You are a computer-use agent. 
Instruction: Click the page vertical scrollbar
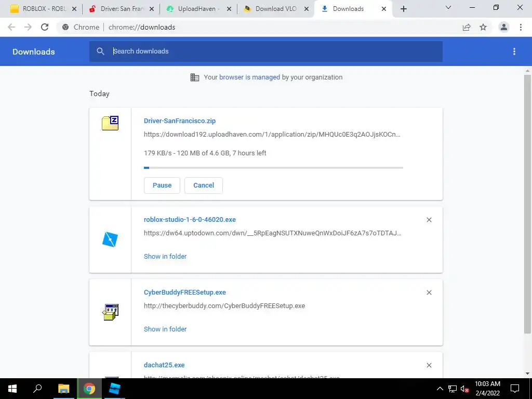527,204
